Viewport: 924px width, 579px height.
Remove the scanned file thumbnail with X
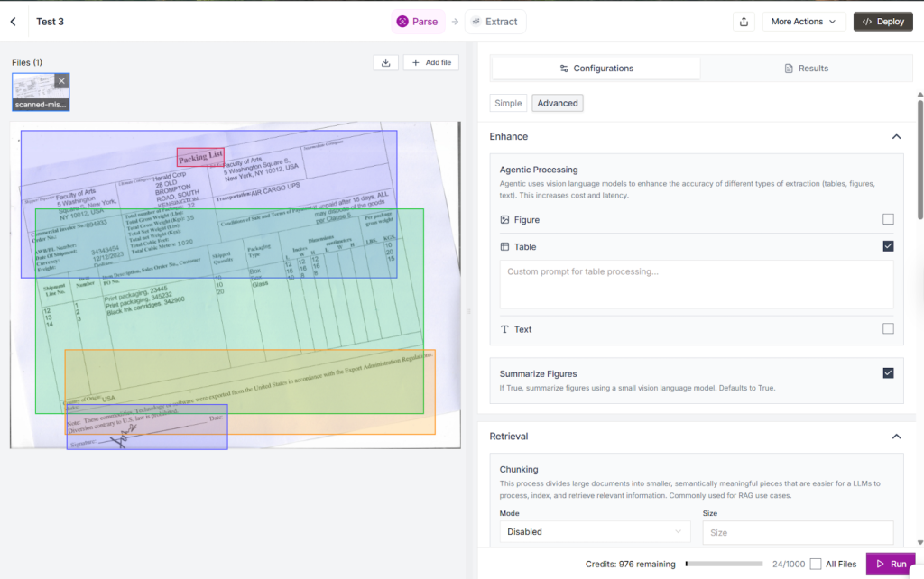(x=61, y=81)
